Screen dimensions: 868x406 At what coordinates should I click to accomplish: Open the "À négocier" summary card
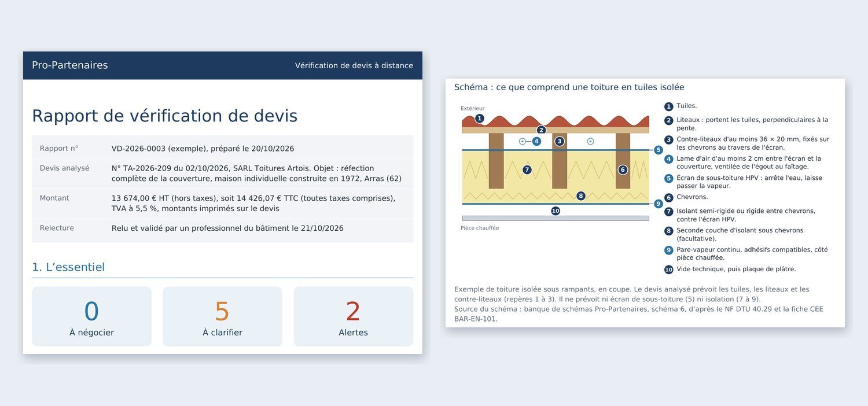pyautogui.click(x=91, y=316)
